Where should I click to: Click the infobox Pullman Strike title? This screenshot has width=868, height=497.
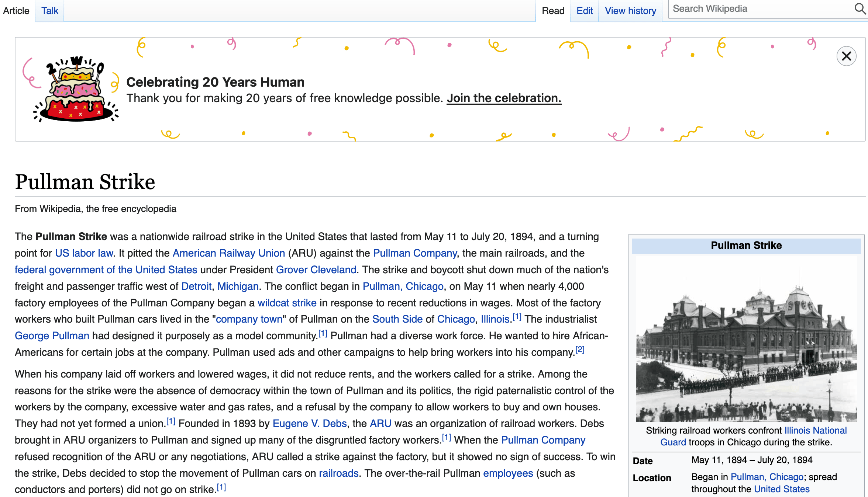(x=746, y=246)
